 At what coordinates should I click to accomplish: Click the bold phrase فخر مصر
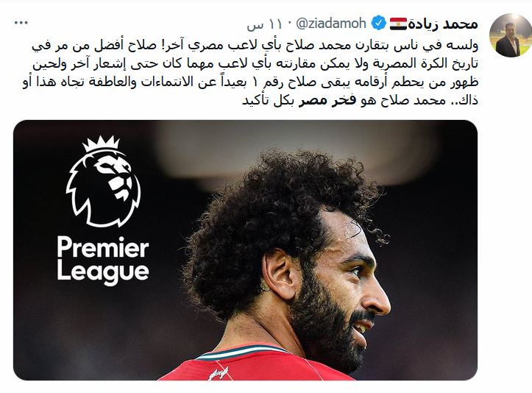327,101
